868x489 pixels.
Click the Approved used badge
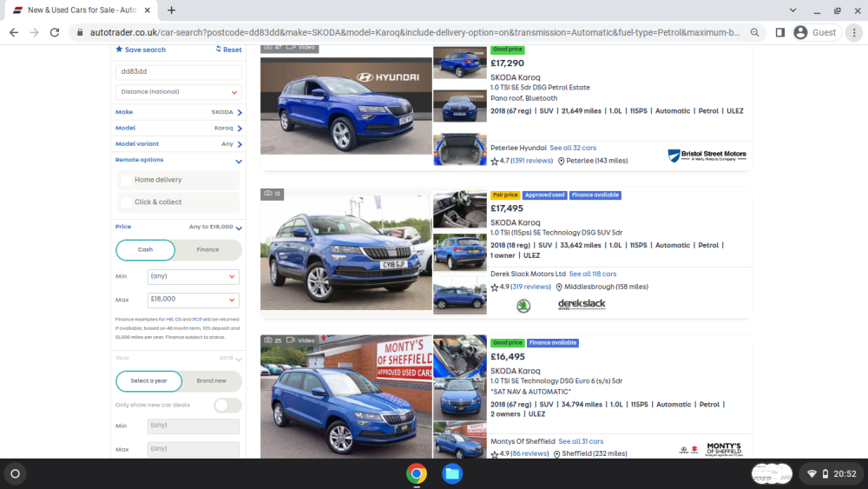(545, 195)
